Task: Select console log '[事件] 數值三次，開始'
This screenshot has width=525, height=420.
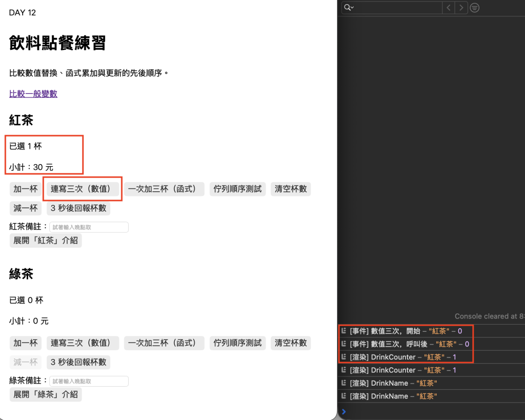Action: [x=431, y=331]
